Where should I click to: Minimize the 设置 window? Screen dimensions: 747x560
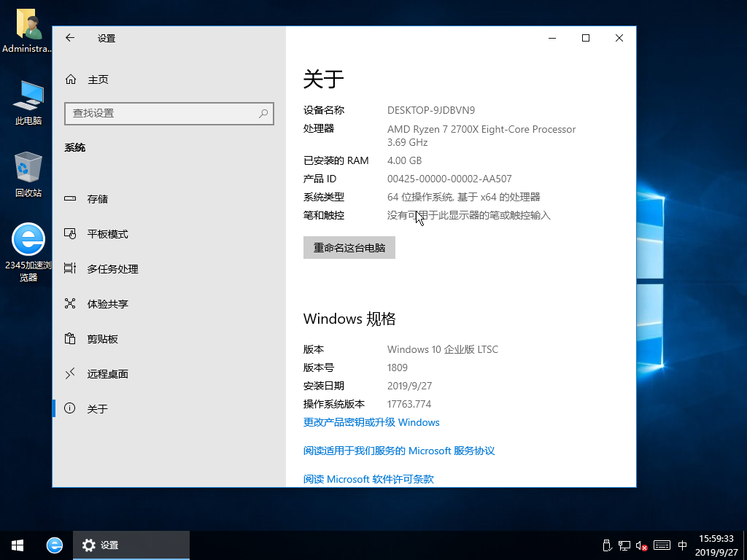click(x=552, y=38)
